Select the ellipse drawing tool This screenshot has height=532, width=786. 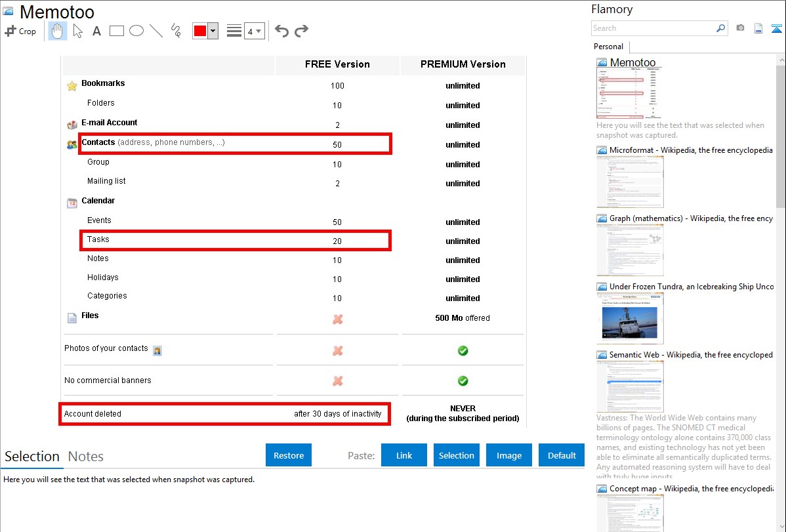pyautogui.click(x=136, y=31)
